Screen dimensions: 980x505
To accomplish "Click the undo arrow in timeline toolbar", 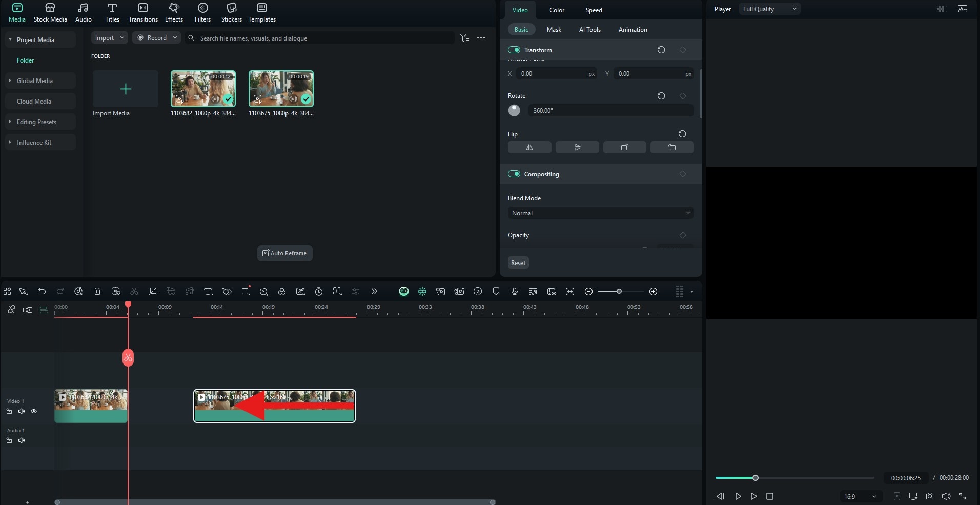I will coord(42,291).
